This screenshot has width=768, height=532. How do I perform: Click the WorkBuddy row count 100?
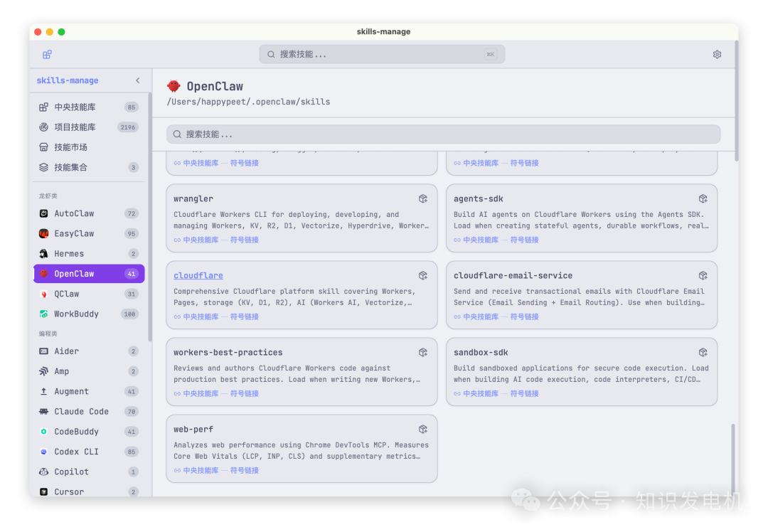pos(130,314)
